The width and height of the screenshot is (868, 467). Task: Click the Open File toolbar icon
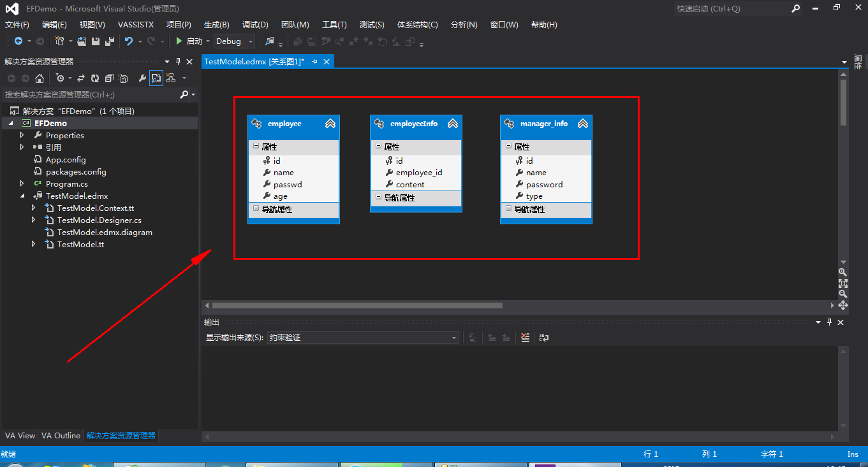coord(82,41)
